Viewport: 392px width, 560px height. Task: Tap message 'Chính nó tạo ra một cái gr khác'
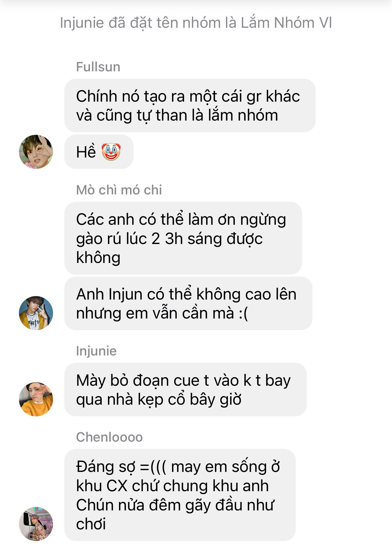tap(190, 105)
